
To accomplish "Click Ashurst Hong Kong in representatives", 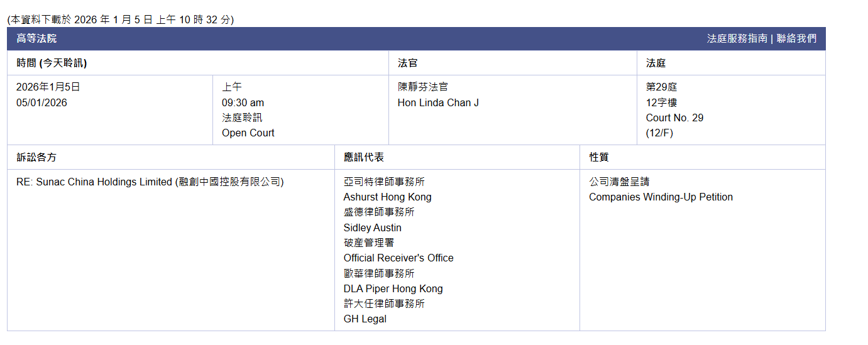I will (x=387, y=197).
